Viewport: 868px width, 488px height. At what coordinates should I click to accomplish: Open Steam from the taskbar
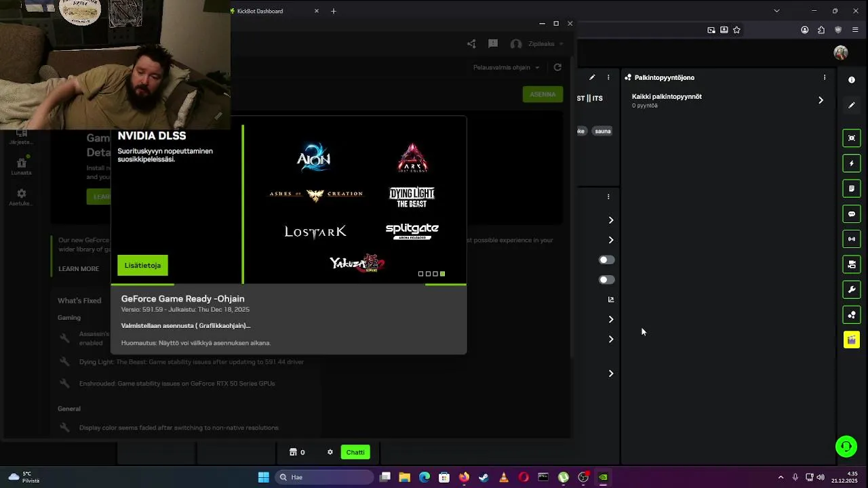[484, 477]
